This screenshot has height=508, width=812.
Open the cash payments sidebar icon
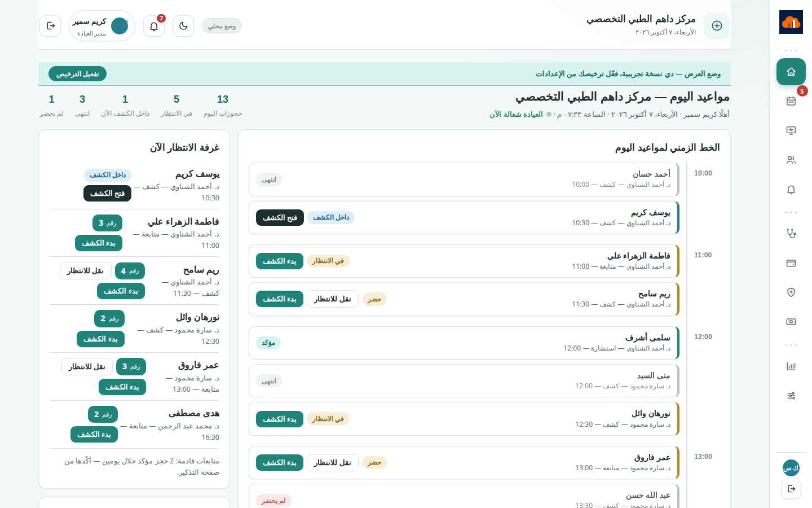point(791,322)
